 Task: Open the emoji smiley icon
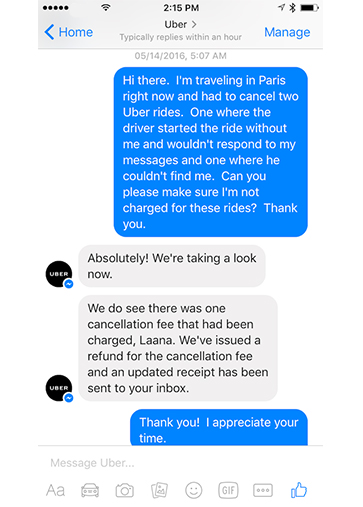(194, 490)
